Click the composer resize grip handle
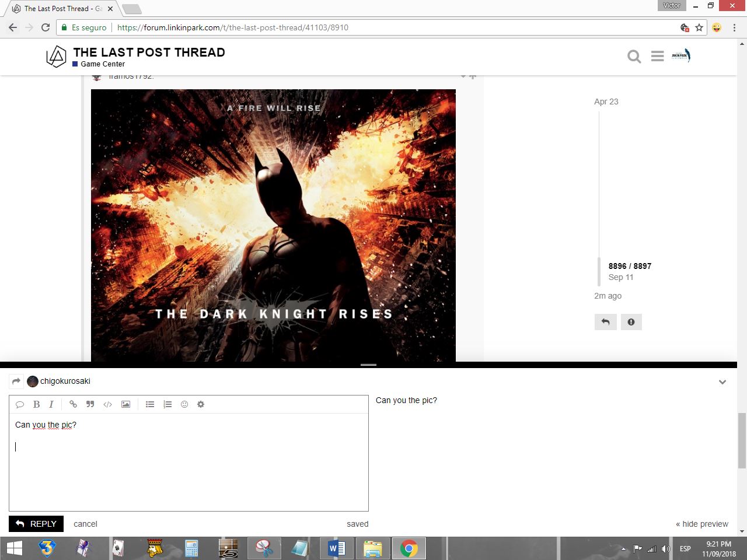Screen dimensions: 747x560 tap(368, 365)
